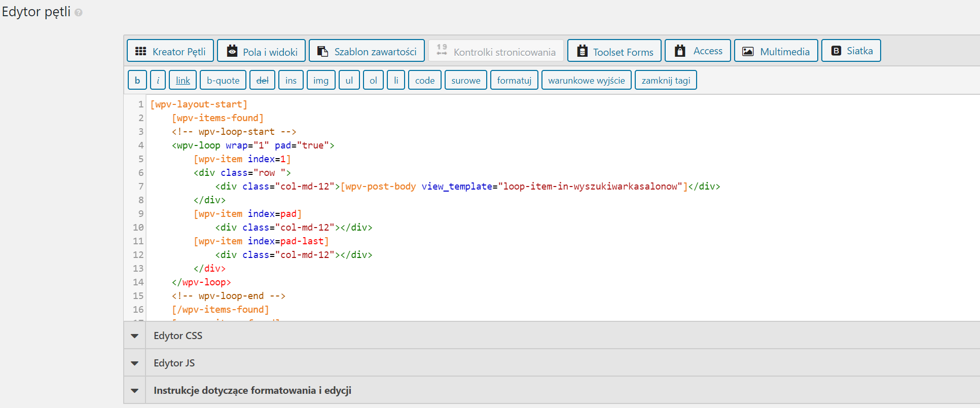Click the Access button

click(698, 51)
